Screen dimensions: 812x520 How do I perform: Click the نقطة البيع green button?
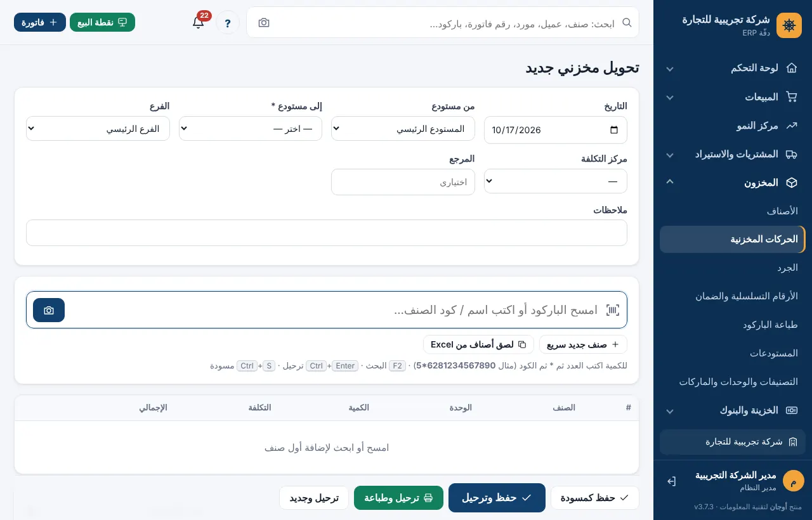click(102, 22)
